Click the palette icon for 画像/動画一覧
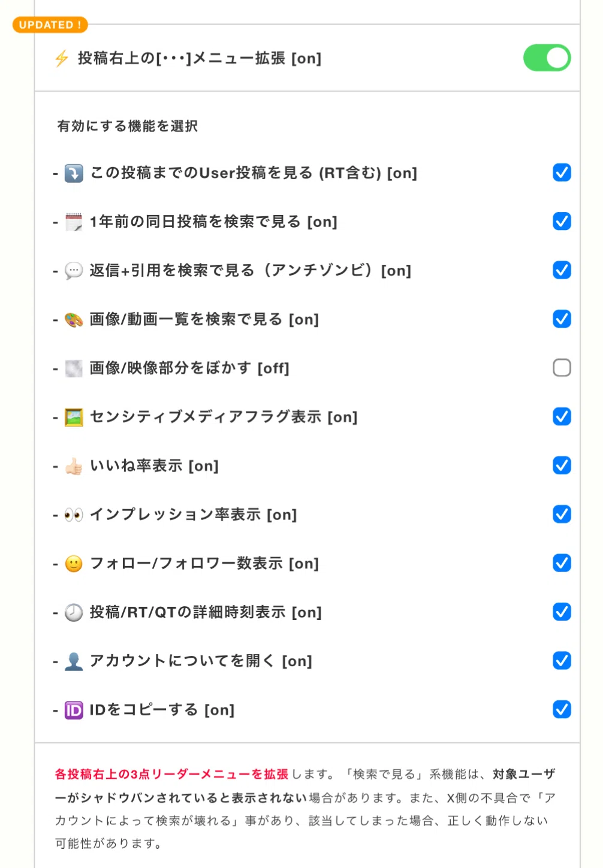The image size is (603, 868). (74, 319)
